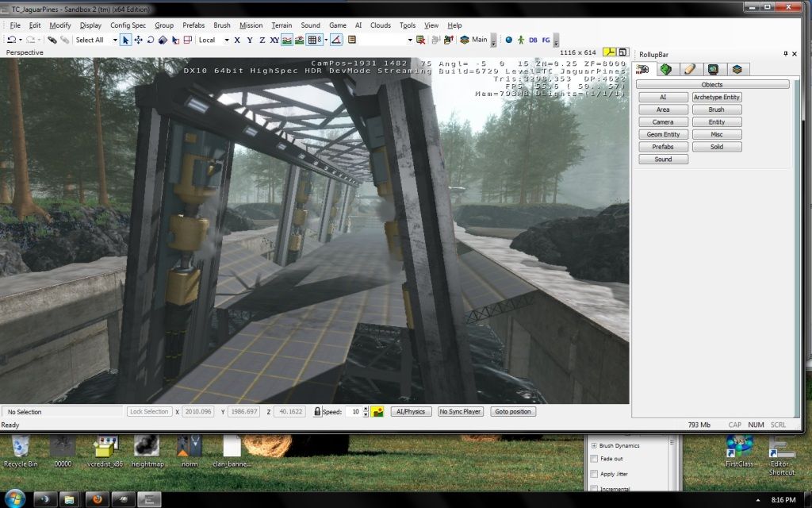
Task: Click the Link objects chain icon
Action: [x=52, y=40]
